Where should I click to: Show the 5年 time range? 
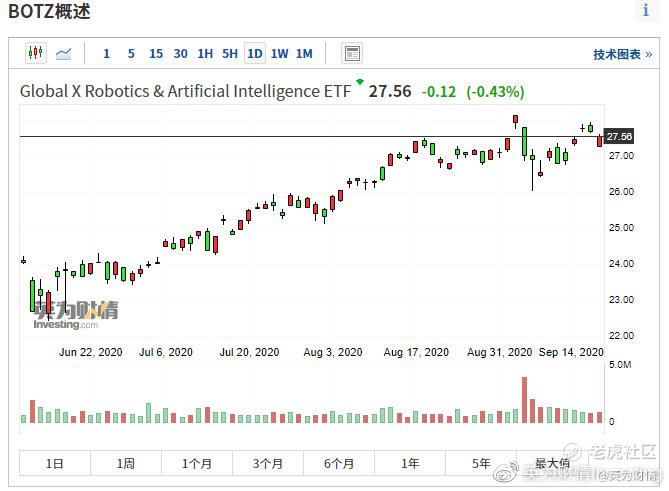pyautogui.click(x=481, y=463)
